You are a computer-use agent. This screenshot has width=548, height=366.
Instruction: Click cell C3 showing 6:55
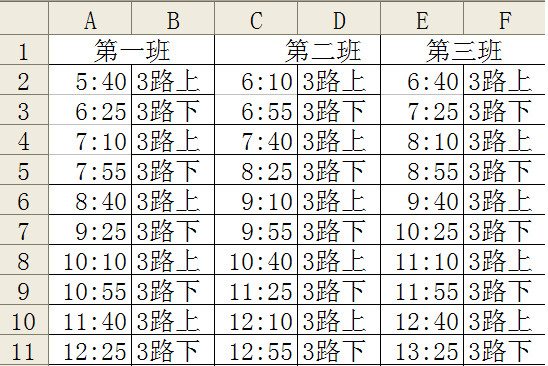coord(256,109)
